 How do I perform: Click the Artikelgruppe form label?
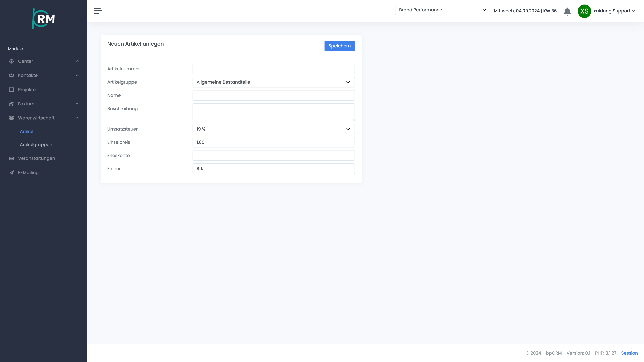pos(122,82)
